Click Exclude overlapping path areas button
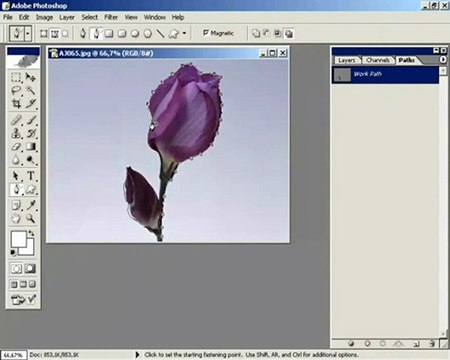Image resolution: width=450 pixels, height=360 pixels. pos(289,33)
